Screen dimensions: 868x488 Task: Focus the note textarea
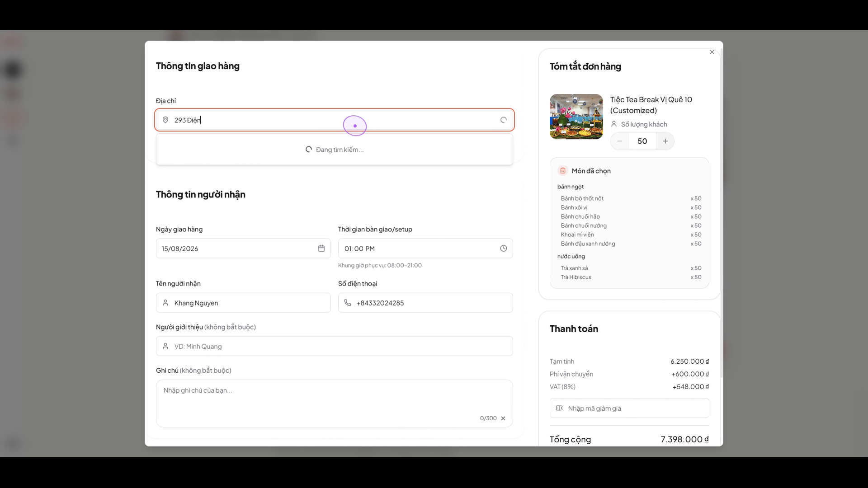coord(335,403)
